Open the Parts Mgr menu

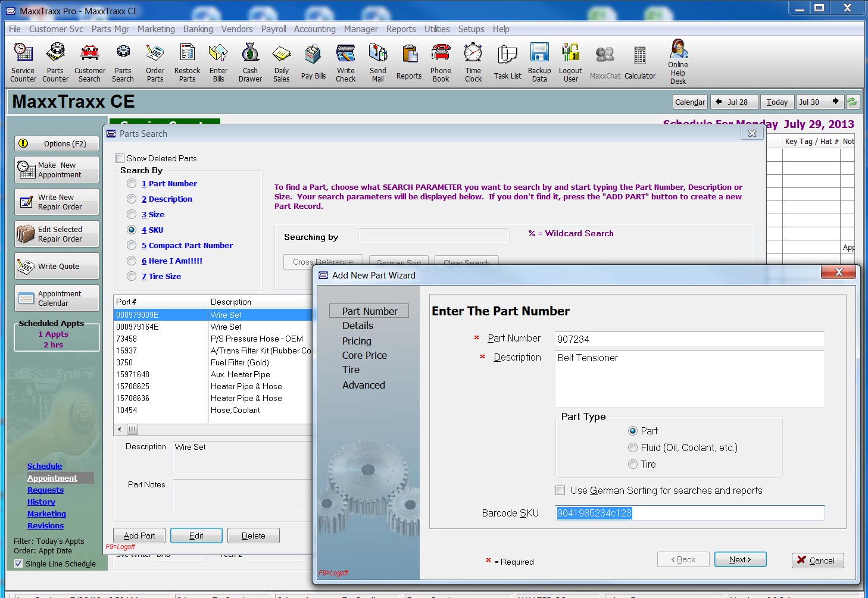point(110,29)
